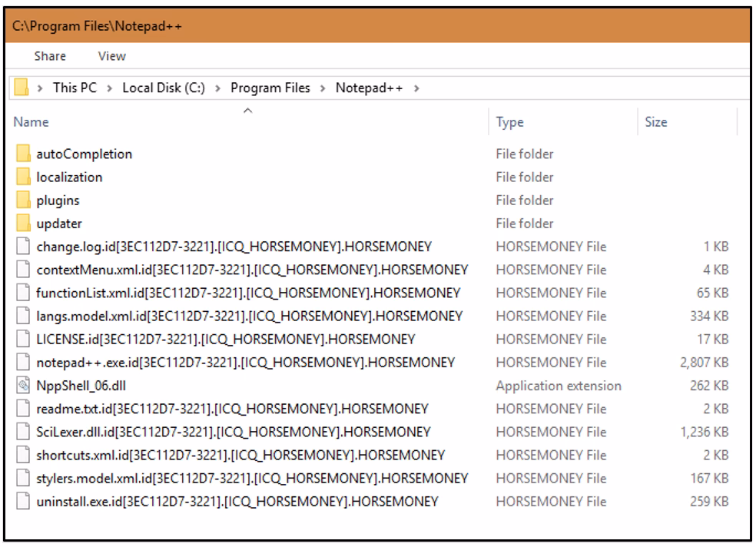
Task: Select the updater folder icon
Action: coord(22,223)
